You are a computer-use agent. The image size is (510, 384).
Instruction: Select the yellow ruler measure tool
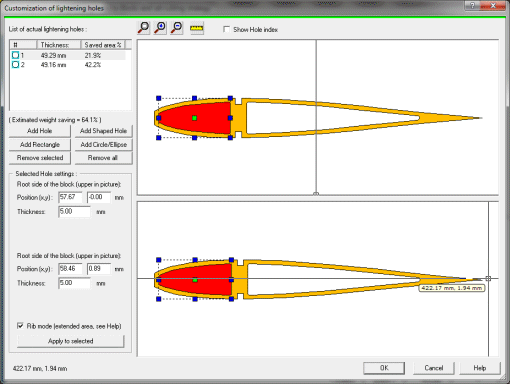click(197, 28)
